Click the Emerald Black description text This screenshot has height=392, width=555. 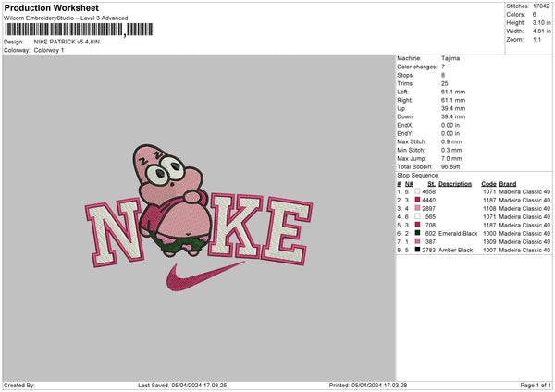[x=458, y=234]
